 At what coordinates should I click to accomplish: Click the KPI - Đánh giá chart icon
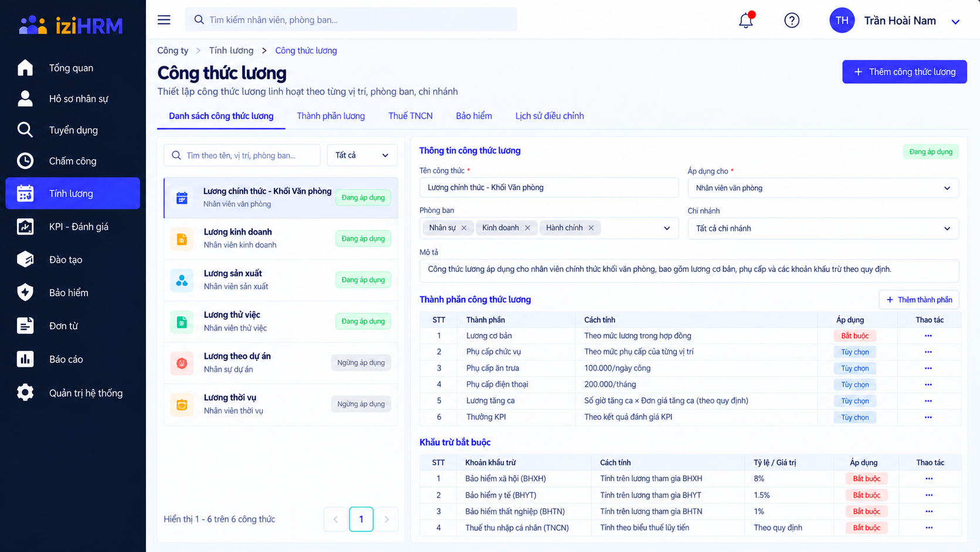click(x=25, y=226)
